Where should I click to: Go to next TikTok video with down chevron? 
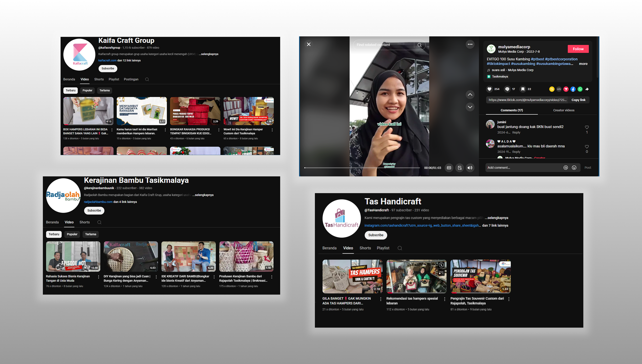click(x=470, y=107)
